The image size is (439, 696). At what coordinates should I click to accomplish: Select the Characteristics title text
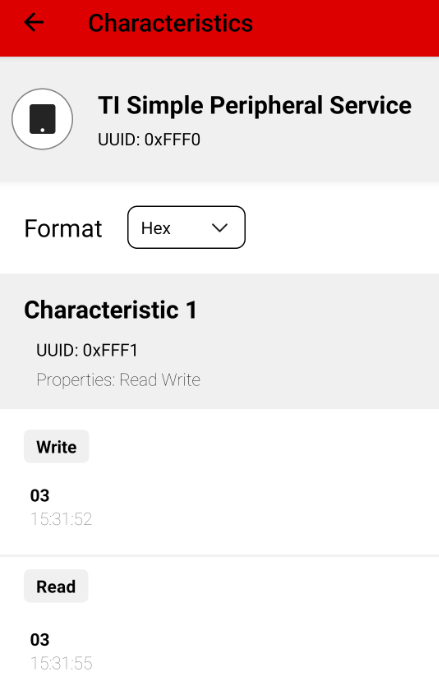tap(170, 23)
